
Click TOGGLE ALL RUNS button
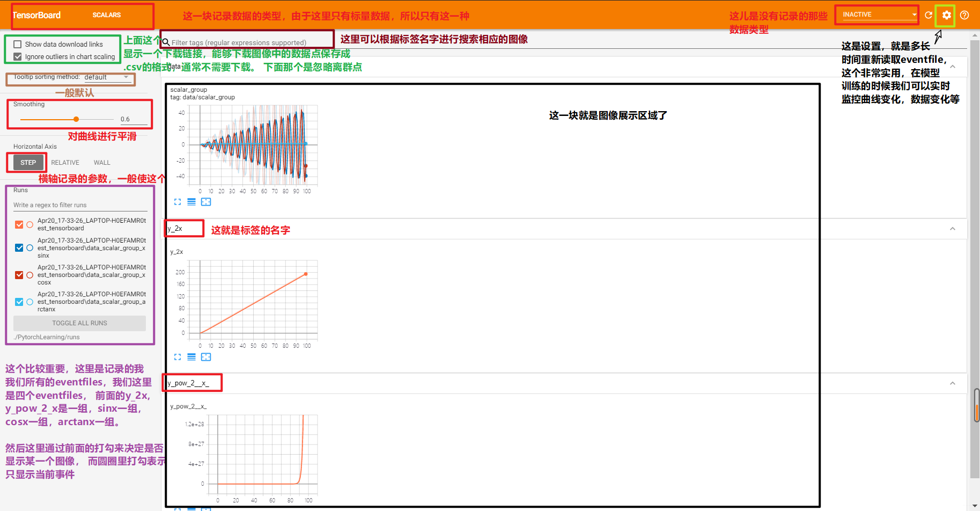click(79, 323)
